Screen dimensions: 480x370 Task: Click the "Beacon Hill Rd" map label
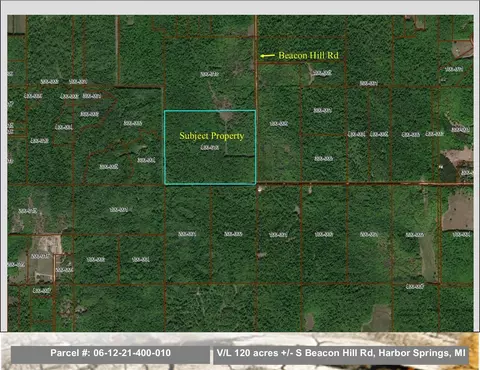[x=308, y=55]
